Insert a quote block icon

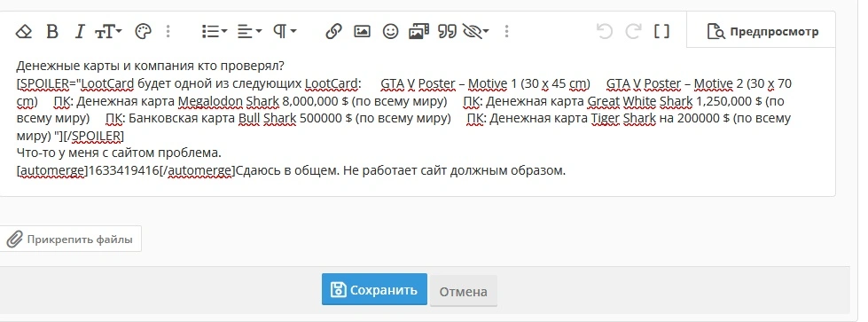(x=447, y=32)
